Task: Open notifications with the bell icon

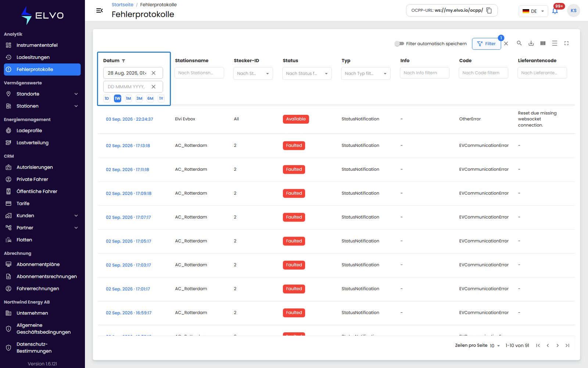Action: (555, 11)
